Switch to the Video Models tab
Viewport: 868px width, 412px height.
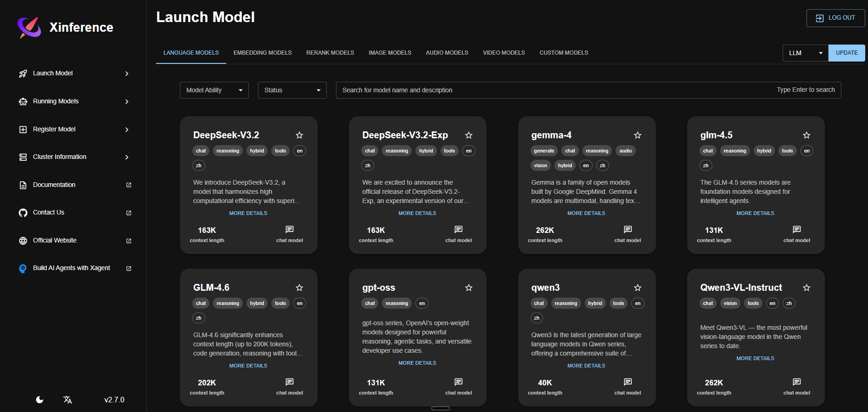point(504,53)
